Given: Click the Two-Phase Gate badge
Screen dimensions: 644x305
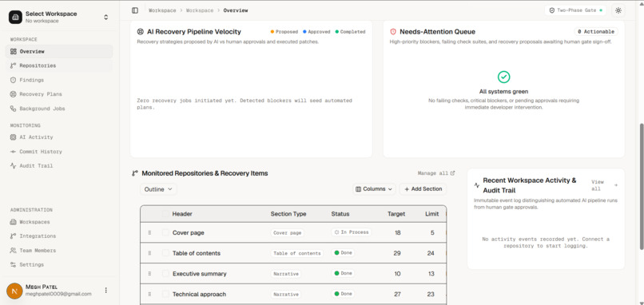Looking at the screenshot, I should (x=575, y=10).
